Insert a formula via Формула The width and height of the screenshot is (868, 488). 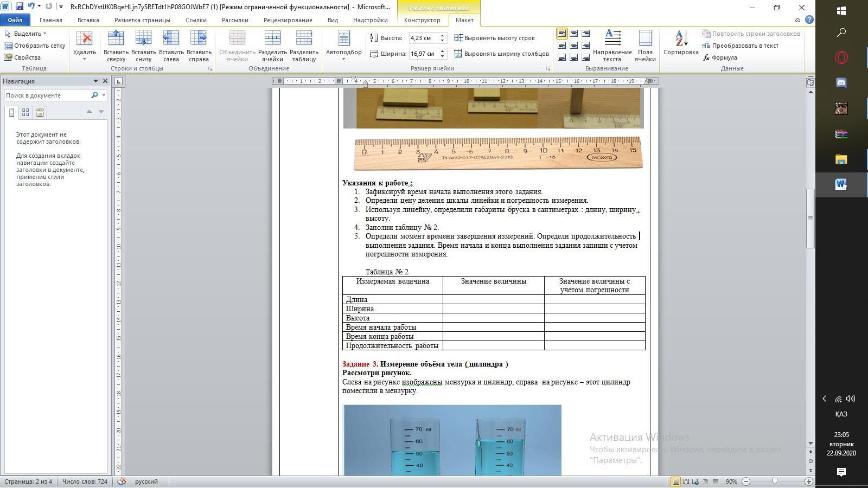tap(720, 57)
